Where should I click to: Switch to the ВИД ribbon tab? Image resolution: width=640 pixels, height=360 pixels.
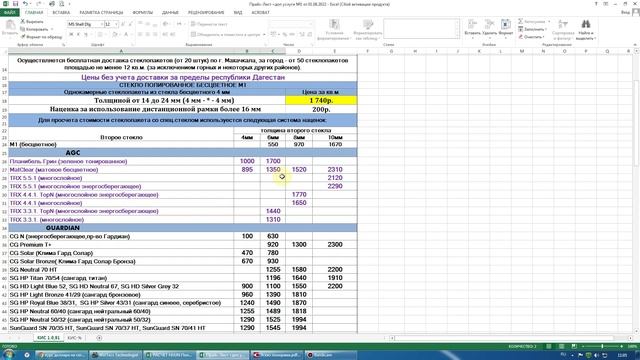click(x=238, y=13)
